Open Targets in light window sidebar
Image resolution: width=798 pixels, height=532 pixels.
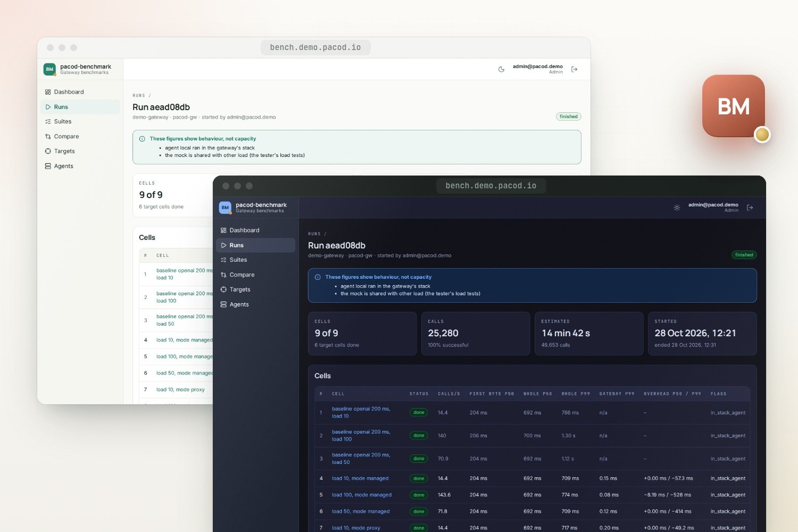tap(80, 151)
